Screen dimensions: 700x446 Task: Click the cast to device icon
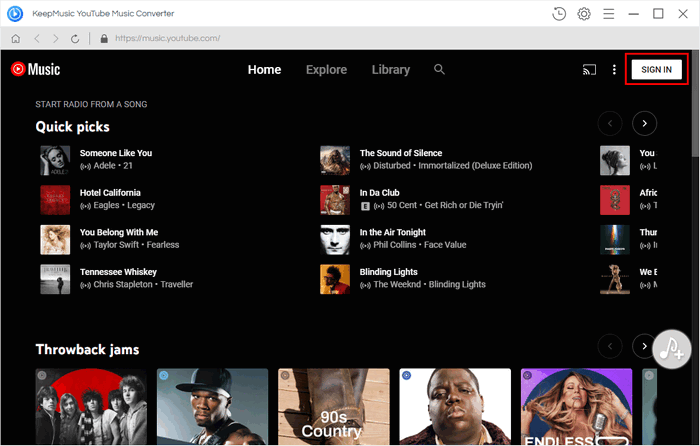pos(589,70)
